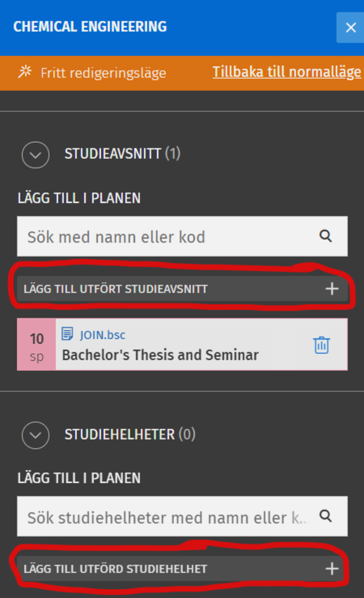Viewport: 364px width, 598px height.
Task: Focus the 'Sök med namn eller kod' field
Action: 165,237
